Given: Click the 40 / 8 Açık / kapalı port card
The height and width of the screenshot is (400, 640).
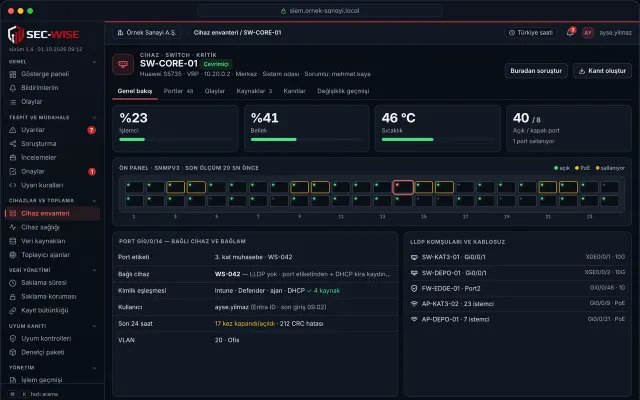Looking at the screenshot, I should (569, 129).
